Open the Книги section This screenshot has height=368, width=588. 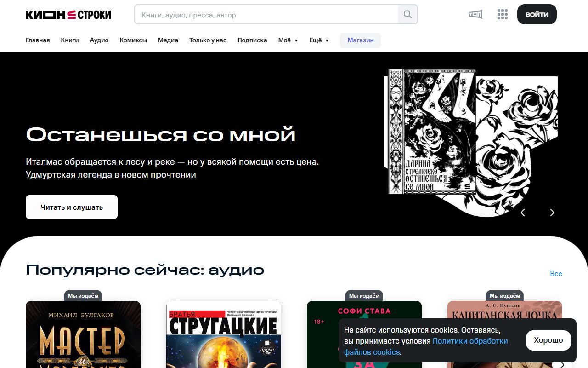pos(70,40)
